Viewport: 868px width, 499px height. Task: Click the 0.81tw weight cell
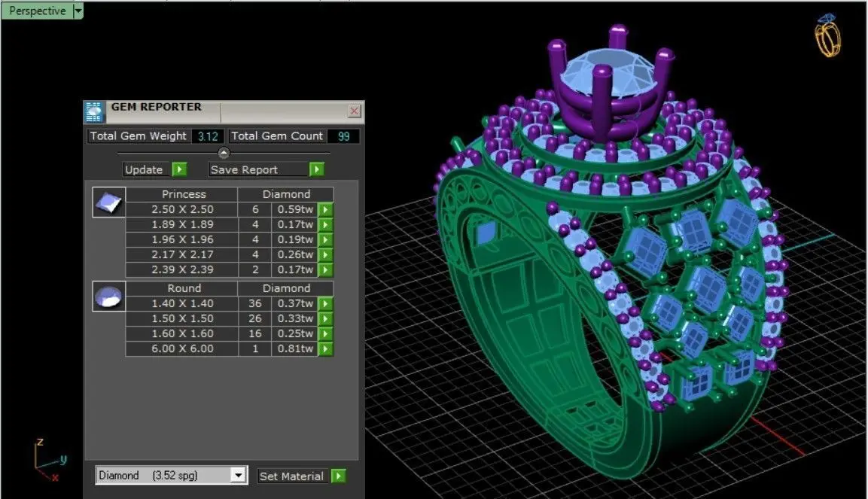[x=295, y=348]
